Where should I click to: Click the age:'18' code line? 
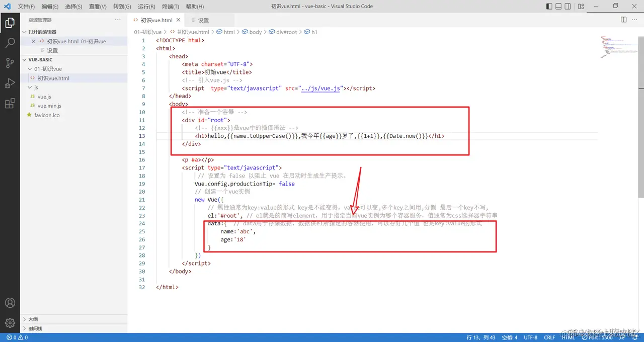[x=233, y=240]
